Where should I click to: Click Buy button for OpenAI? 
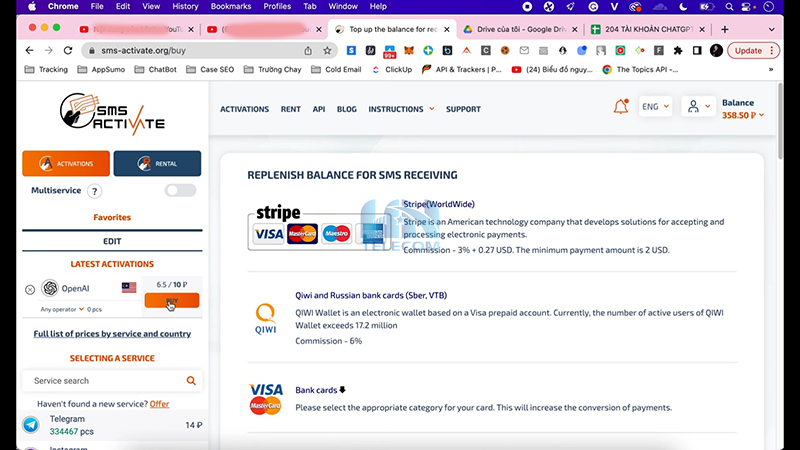[x=171, y=301]
